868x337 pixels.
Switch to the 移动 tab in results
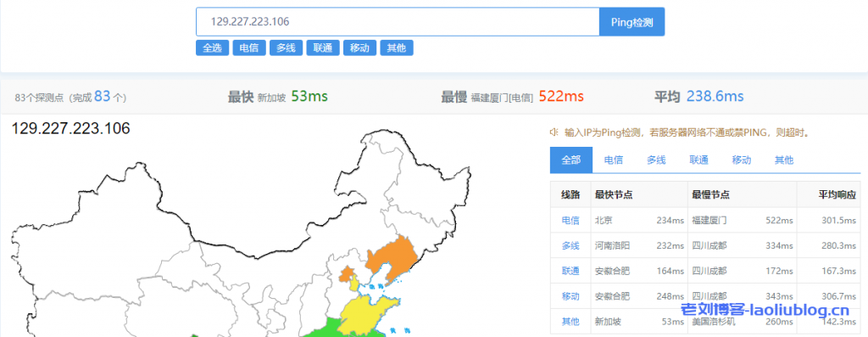click(x=741, y=160)
